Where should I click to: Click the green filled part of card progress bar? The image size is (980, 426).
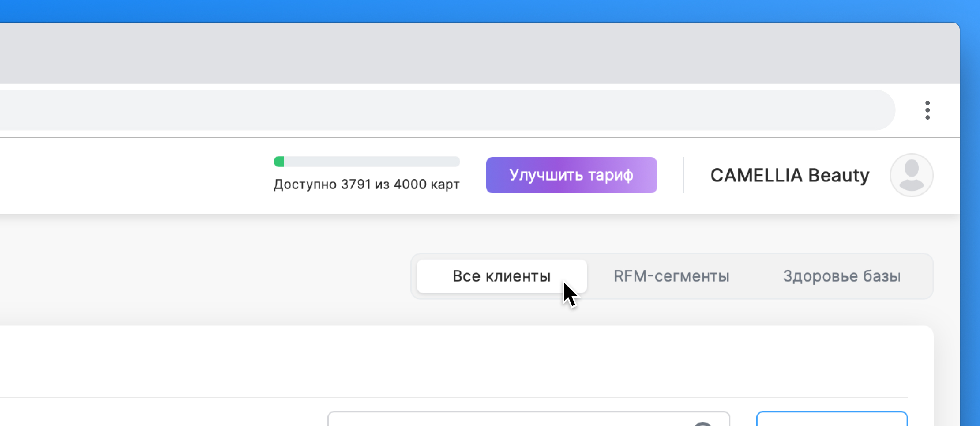pyautogui.click(x=279, y=162)
